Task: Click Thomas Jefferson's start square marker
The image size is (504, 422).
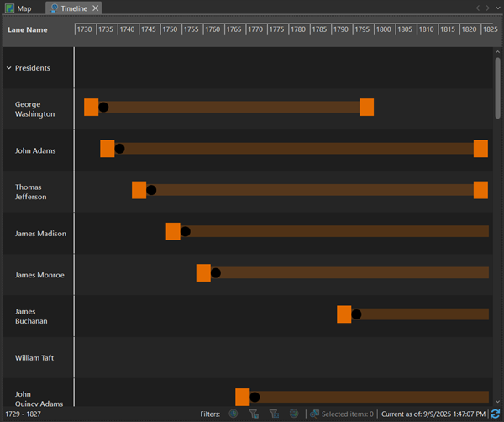Action: tap(139, 190)
